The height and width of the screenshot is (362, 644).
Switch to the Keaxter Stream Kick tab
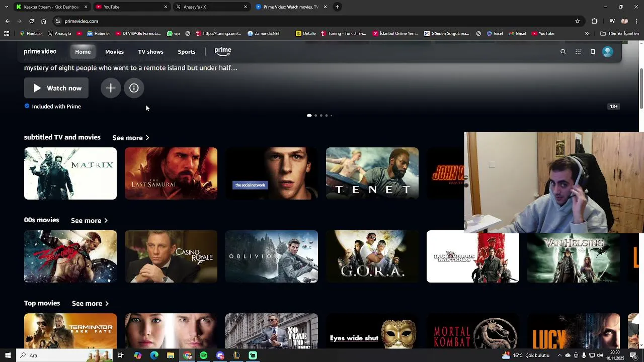[52, 7]
